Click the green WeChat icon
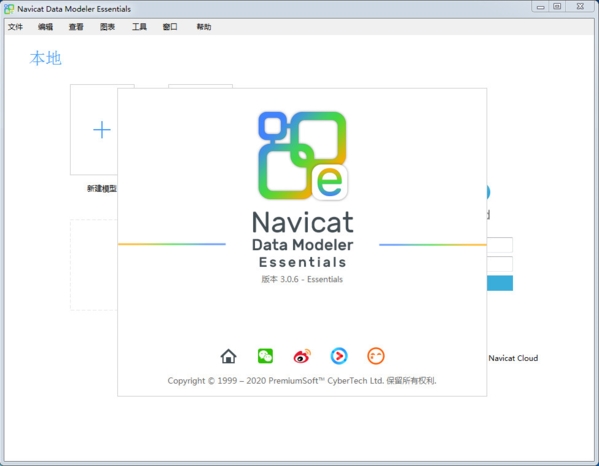 click(x=265, y=356)
